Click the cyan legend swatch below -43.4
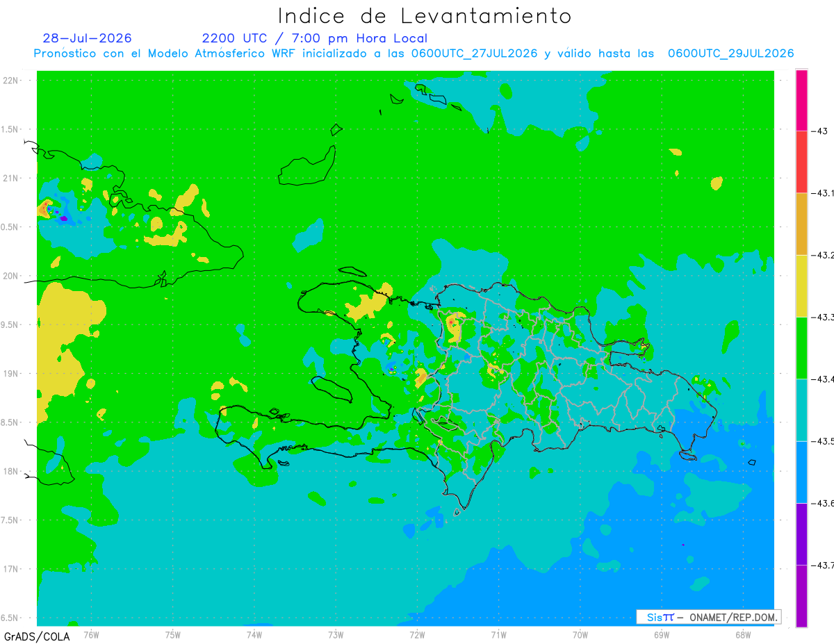Screen dimensions: 834x644 point(801,410)
